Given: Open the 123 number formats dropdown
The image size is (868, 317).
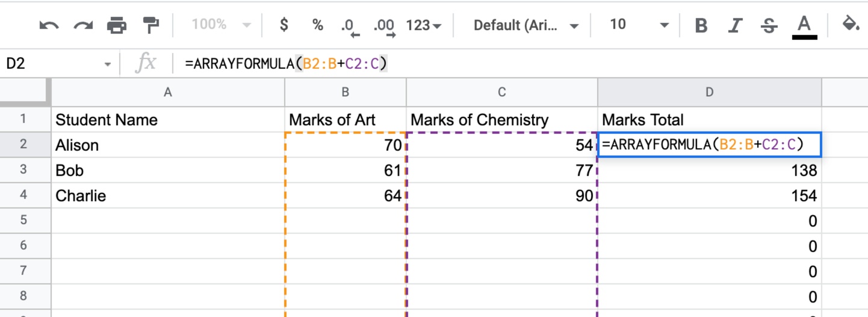Looking at the screenshot, I should pyautogui.click(x=424, y=25).
